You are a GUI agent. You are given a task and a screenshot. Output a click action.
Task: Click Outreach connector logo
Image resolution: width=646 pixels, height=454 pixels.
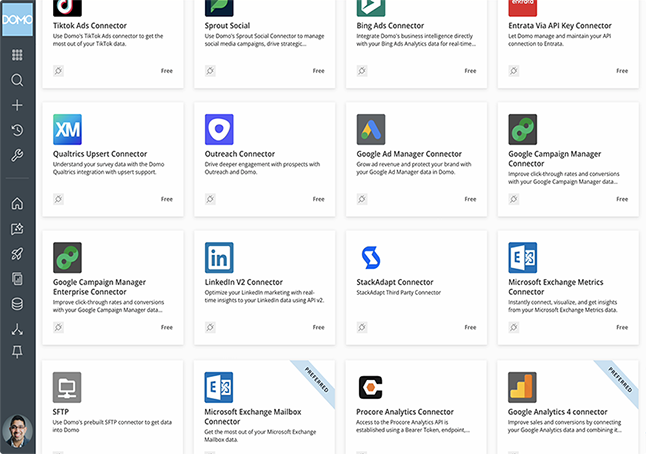(x=219, y=129)
